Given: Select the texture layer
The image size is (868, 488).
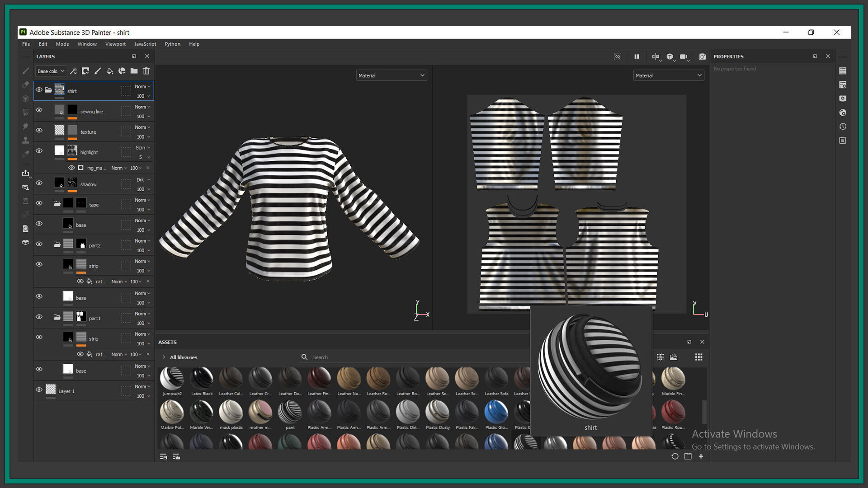Looking at the screenshot, I should pos(89,132).
